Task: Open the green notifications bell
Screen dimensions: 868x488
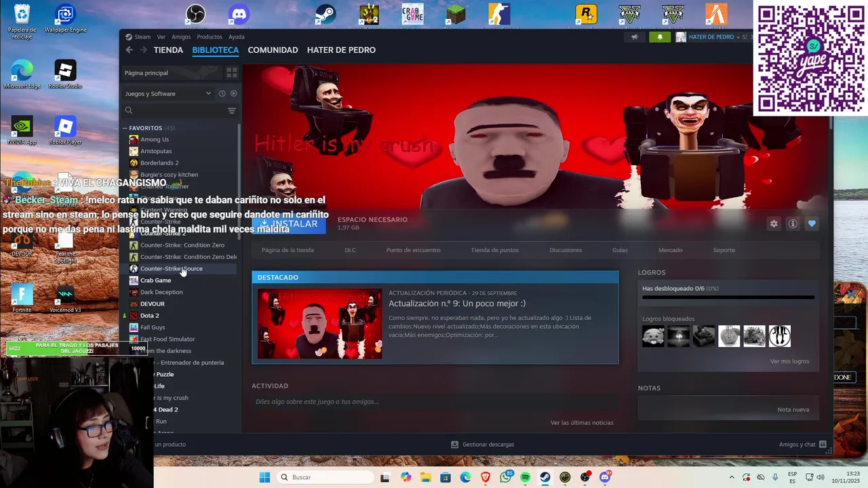Action: pos(660,37)
